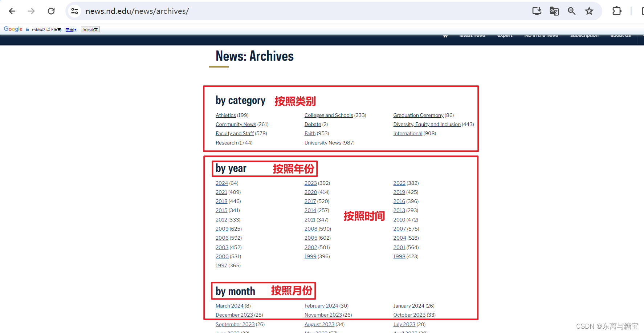Image resolution: width=644 pixels, height=333 pixels.
Task: Open site information icon in address bar
Action: pyautogui.click(x=75, y=11)
